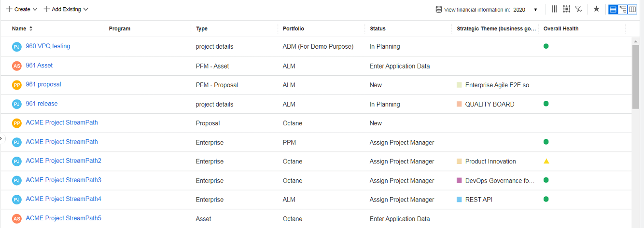Click the favorites star icon
The image size is (644, 228).
(596, 9)
